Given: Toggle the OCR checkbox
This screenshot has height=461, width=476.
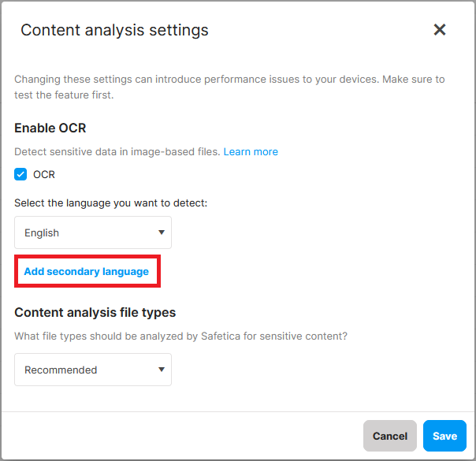Looking at the screenshot, I should pos(21,174).
